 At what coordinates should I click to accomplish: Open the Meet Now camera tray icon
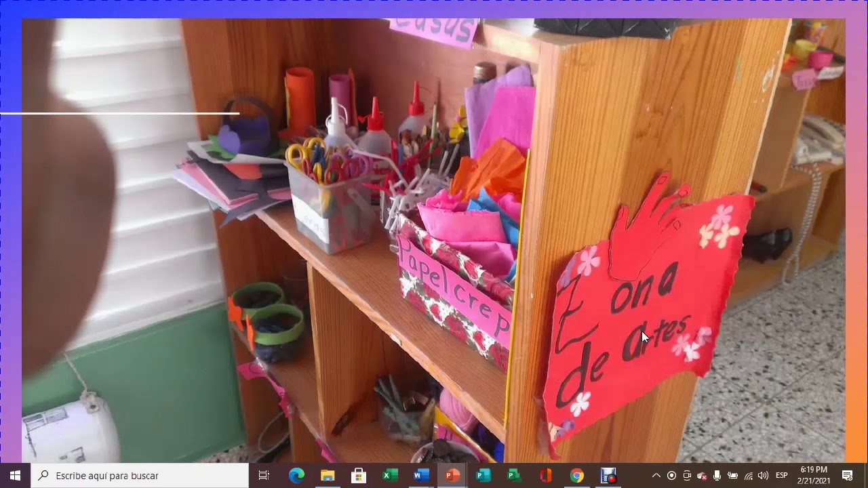pos(687,476)
